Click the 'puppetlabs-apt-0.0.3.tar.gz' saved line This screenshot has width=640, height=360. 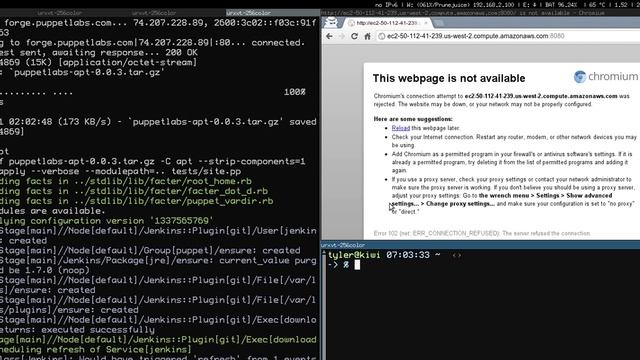tap(158, 122)
